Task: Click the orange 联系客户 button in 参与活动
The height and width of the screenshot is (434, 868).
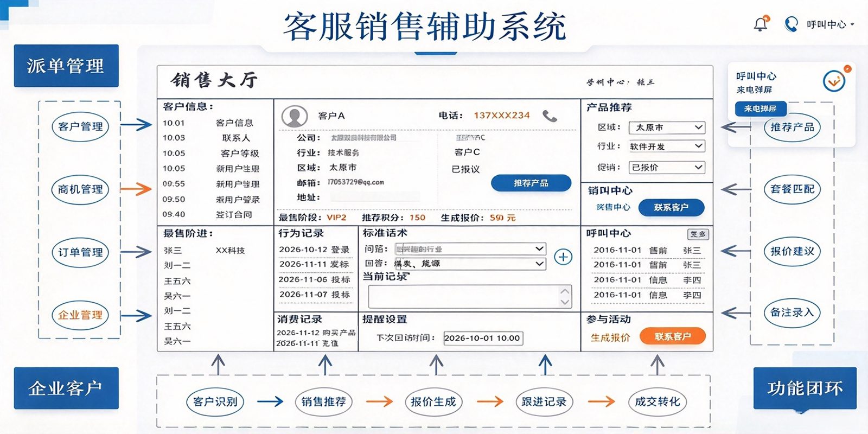Action: [673, 336]
